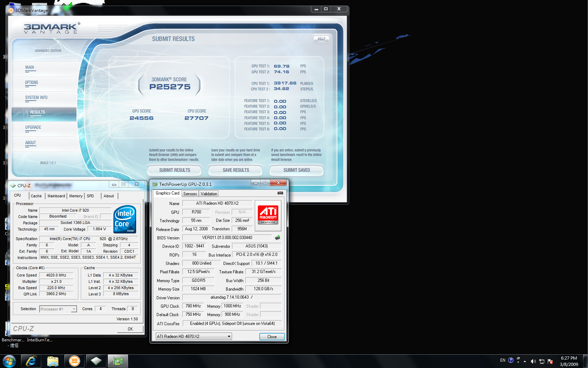Launch Internet Explorer from taskbar
588x368 pixels.
(x=31, y=361)
